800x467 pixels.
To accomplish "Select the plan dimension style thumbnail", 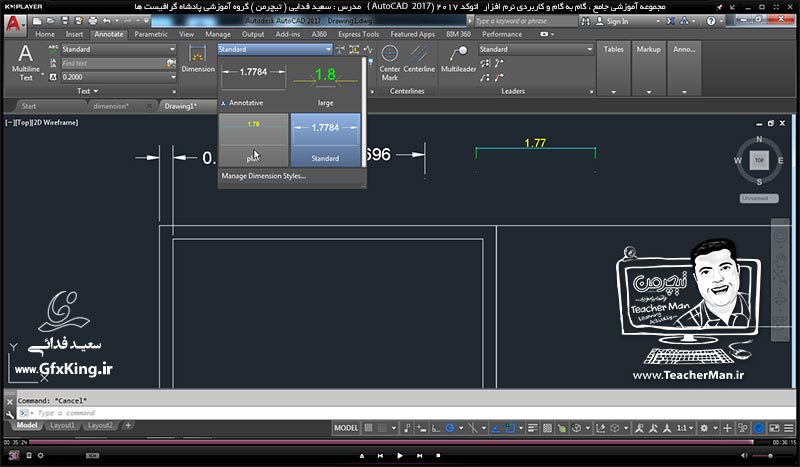I will [254, 140].
